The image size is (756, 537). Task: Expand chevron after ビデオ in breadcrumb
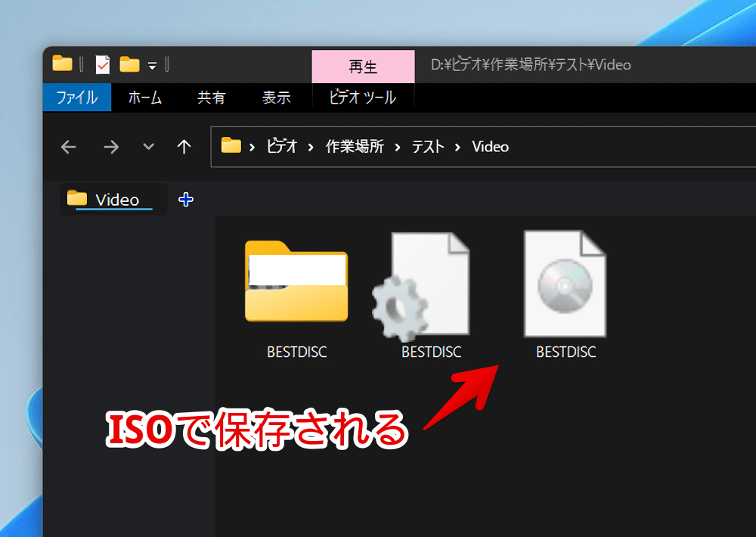311,147
